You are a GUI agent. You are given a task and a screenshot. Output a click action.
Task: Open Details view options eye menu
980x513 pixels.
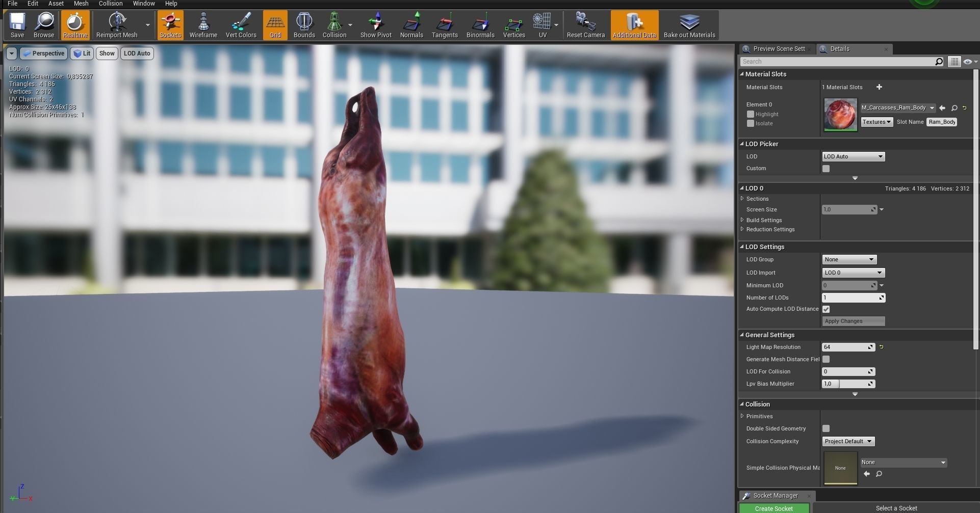click(970, 62)
